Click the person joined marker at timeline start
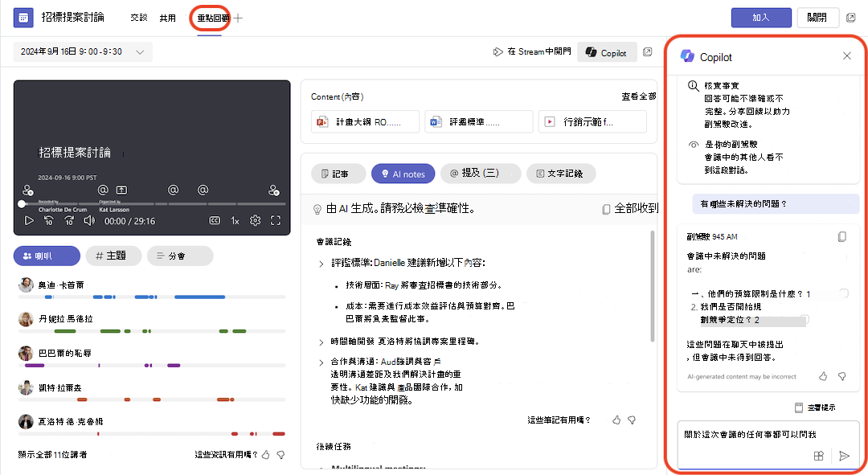The height and width of the screenshot is (475, 868). pos(27,190)
